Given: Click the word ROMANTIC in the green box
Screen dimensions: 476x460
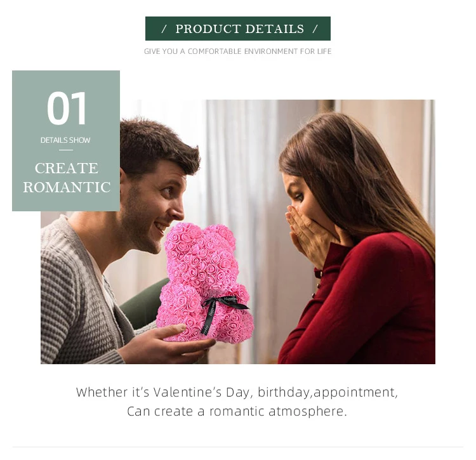Looking at the screenshot, I should 67,187.
